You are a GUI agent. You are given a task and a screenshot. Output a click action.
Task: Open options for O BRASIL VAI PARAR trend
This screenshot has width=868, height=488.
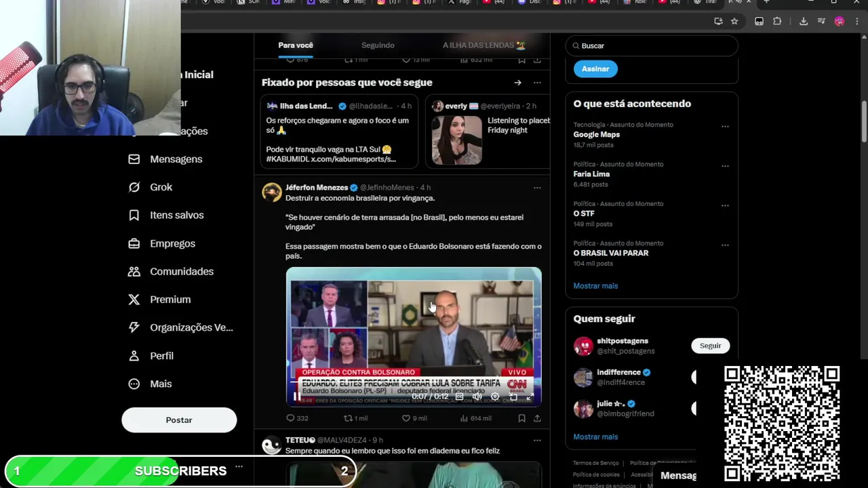[x=725, y=245]
